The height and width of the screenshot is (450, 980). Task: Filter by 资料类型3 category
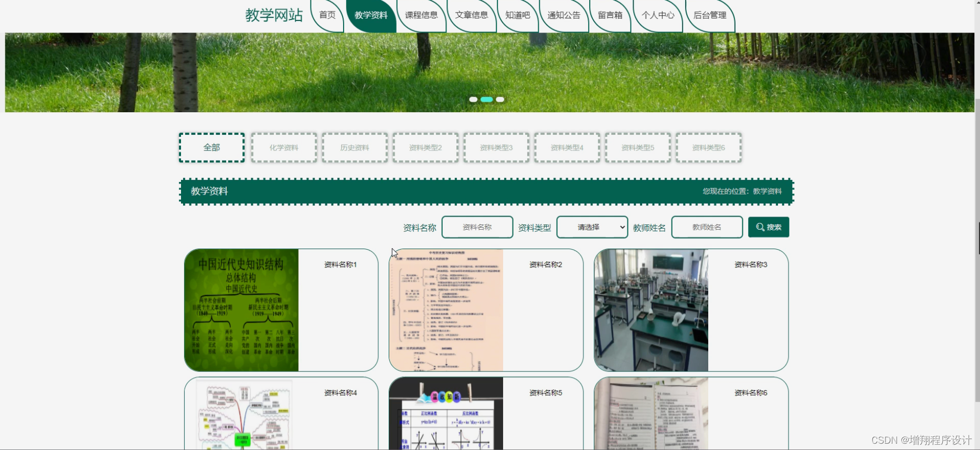coord(496,147)
